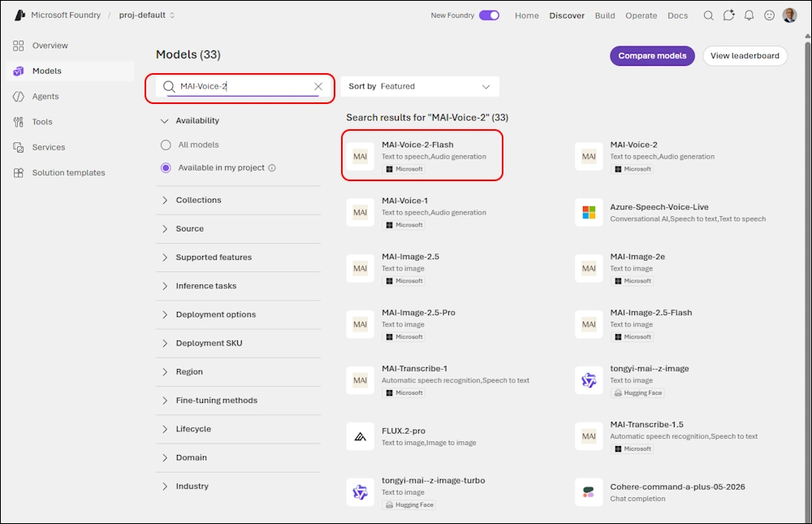Click the Models sidebar icon
Viewport: 812px width, 524px height.
point(18,71)
